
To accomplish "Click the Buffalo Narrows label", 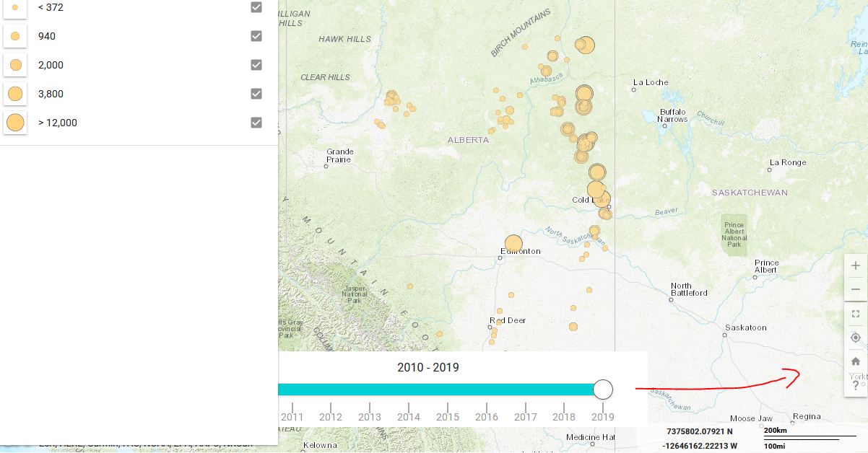I will click(x=673, y=115).
